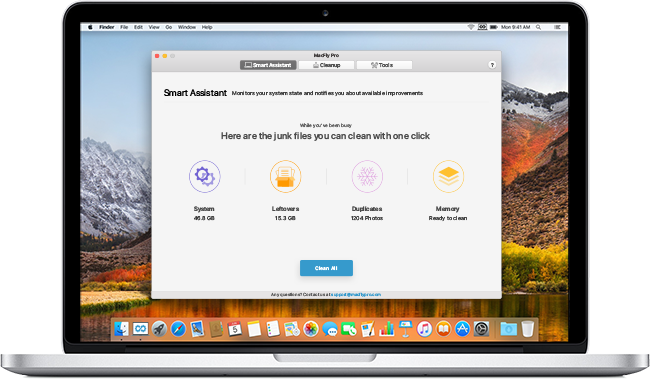
Task: Click the clock showing Mon 9:41 AM
Action: tap(516, 27)
